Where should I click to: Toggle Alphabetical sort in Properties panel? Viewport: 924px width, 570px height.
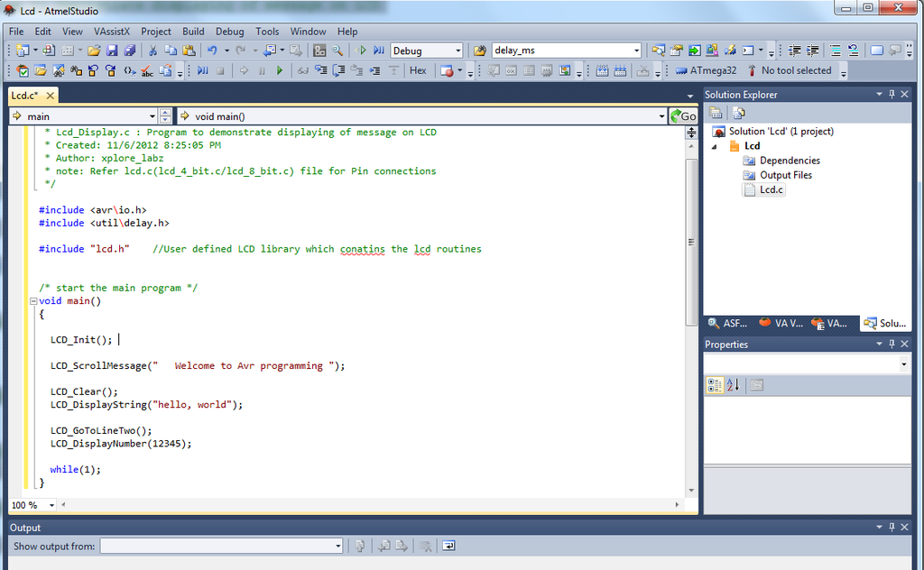click(x=733, y=385)
